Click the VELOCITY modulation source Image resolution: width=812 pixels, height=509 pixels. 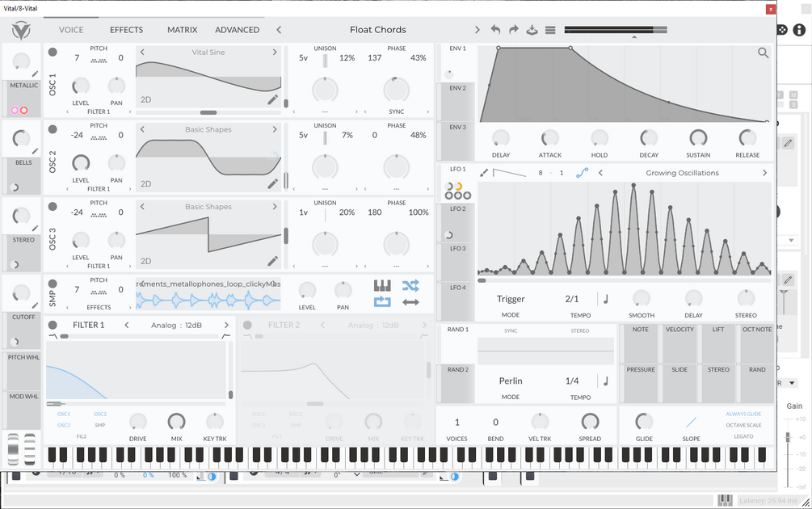pos(679,344)
